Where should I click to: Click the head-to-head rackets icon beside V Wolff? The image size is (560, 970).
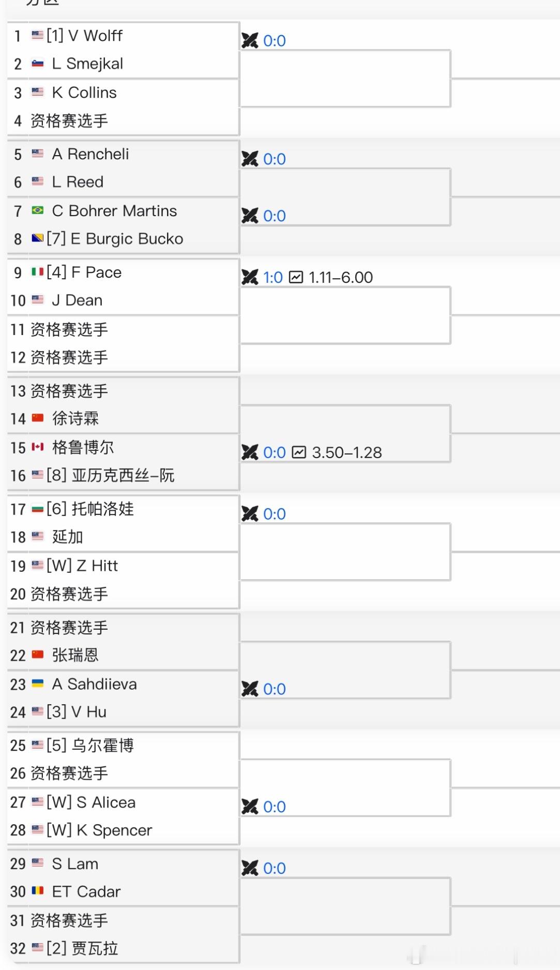[250, 40]
